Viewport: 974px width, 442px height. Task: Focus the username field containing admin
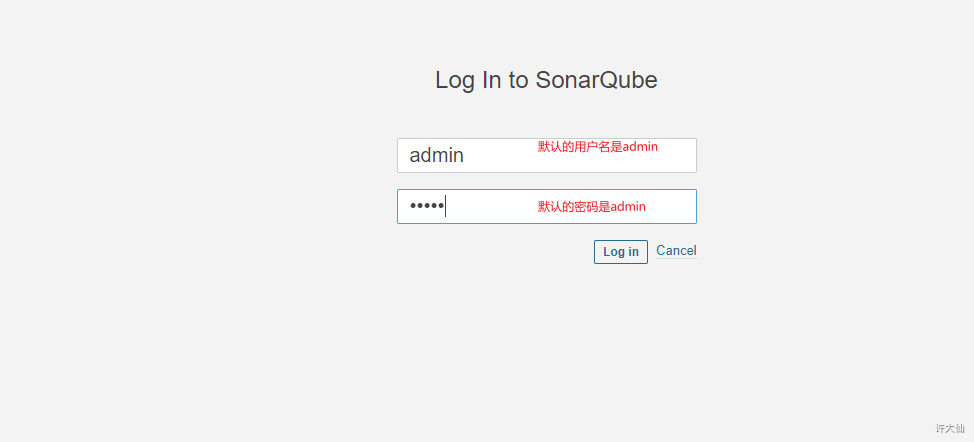click(547, 155)
